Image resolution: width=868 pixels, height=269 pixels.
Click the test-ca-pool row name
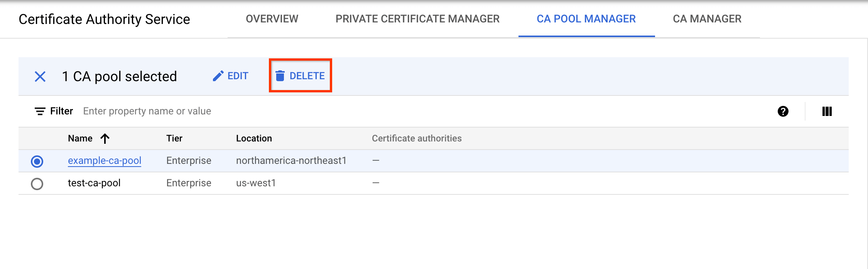94,183
